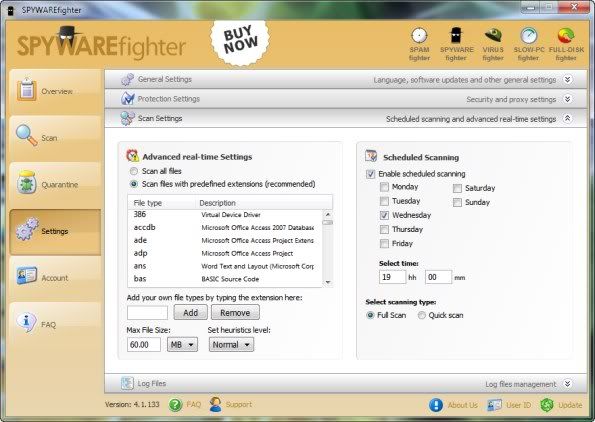Viewport: 595px width, 422px height.
Task: Select Scan files with predefined extensions
Action: pos(134,184)
